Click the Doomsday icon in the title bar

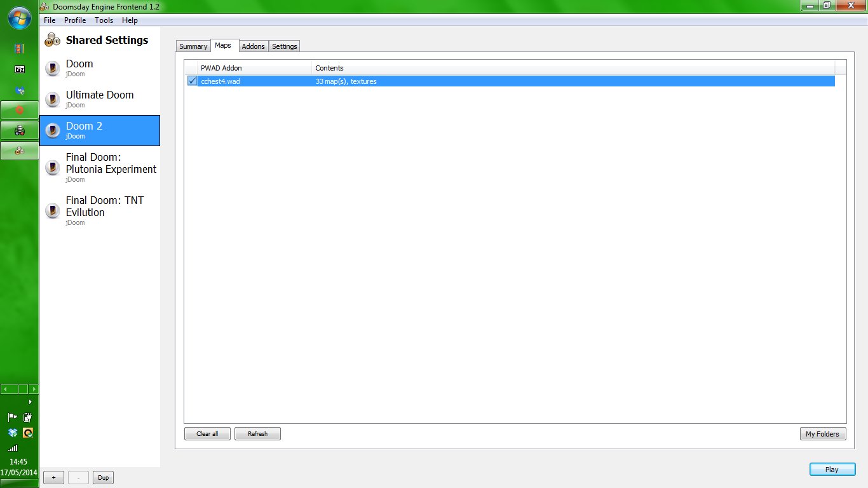click(x=44, y=6)
